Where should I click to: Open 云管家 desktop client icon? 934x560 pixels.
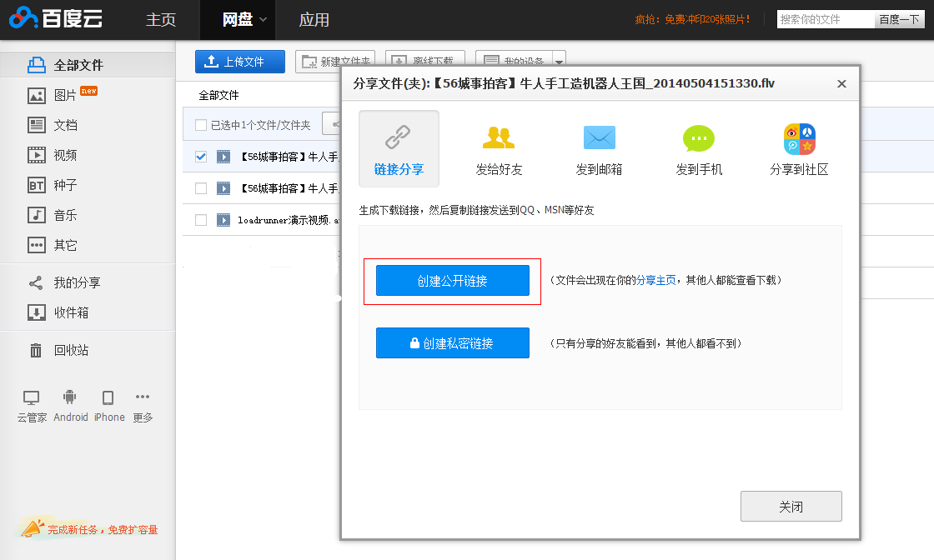(x=32, y=398)
